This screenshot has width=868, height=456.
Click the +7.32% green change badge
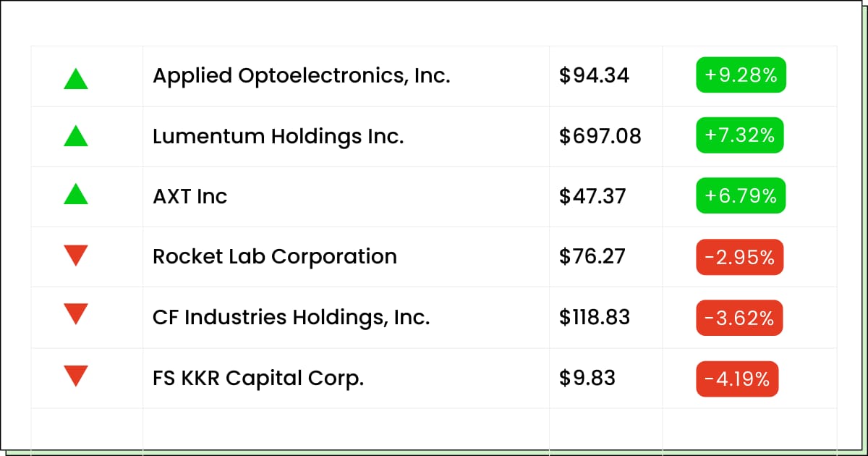coord(740,135)
